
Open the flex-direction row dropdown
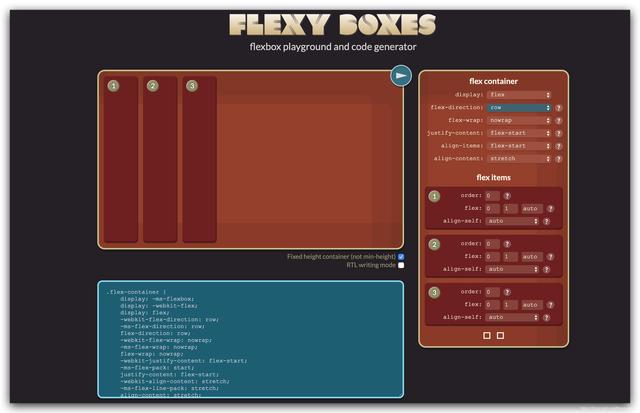pyautogui.click(x=519, y=108)
